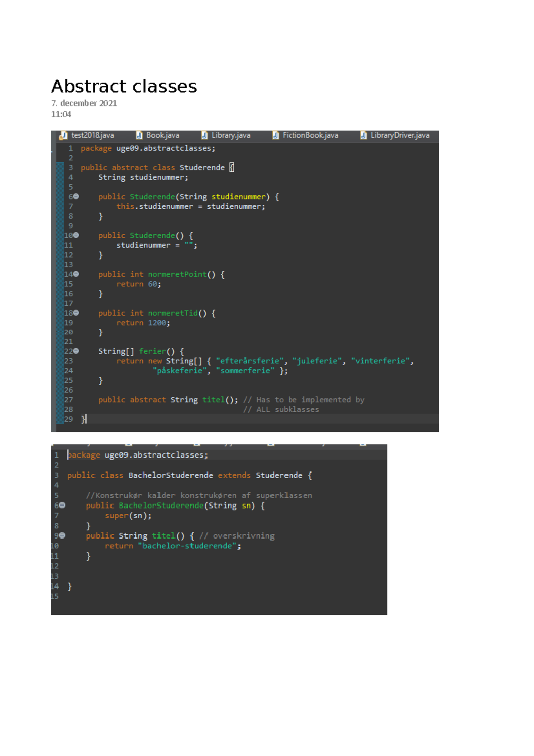534x756 pixels.
Task: Click the Java file icon on Book.java tab
Action: 139,135
